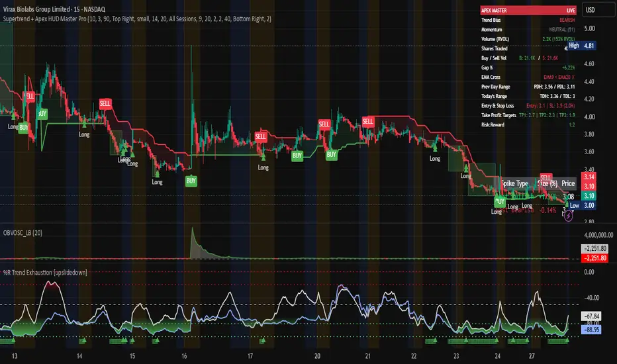The image size is (617, 364).
Task: Click the Take Profit Targets row label
Action: click(498, 115)
